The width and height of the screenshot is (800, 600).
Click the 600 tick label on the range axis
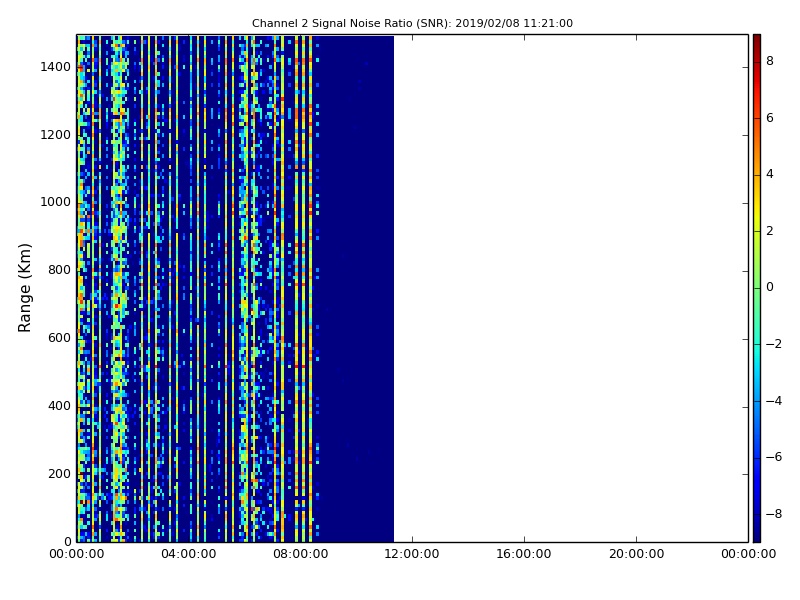pos(59,338)
